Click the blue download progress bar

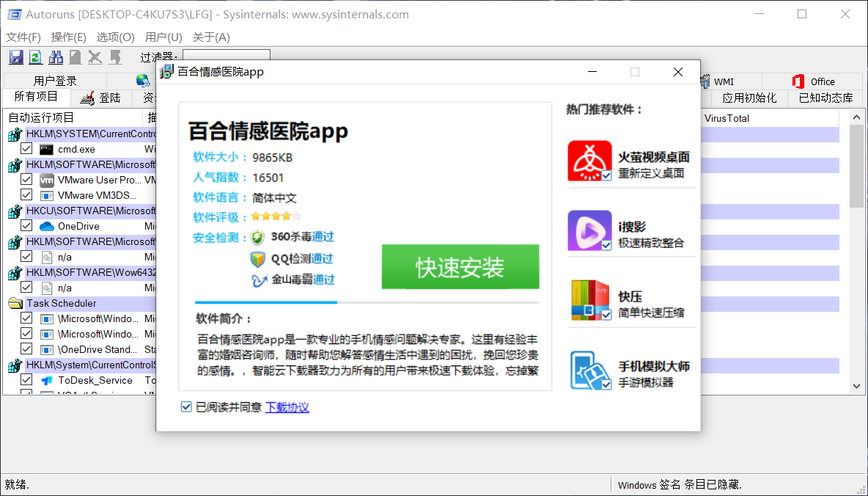point(264,301)
